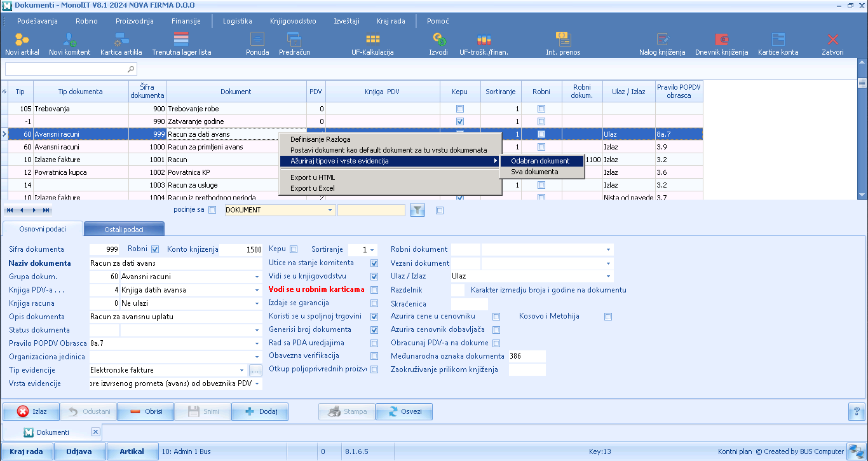
Task: Switch to the 'Ostali podaci' tab
Action: click(124, 230)
